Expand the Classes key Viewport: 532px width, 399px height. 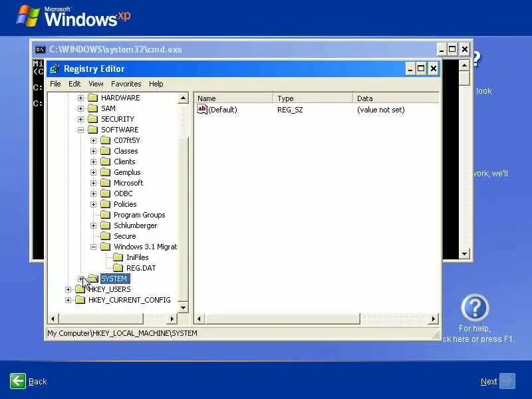point(93,151)
